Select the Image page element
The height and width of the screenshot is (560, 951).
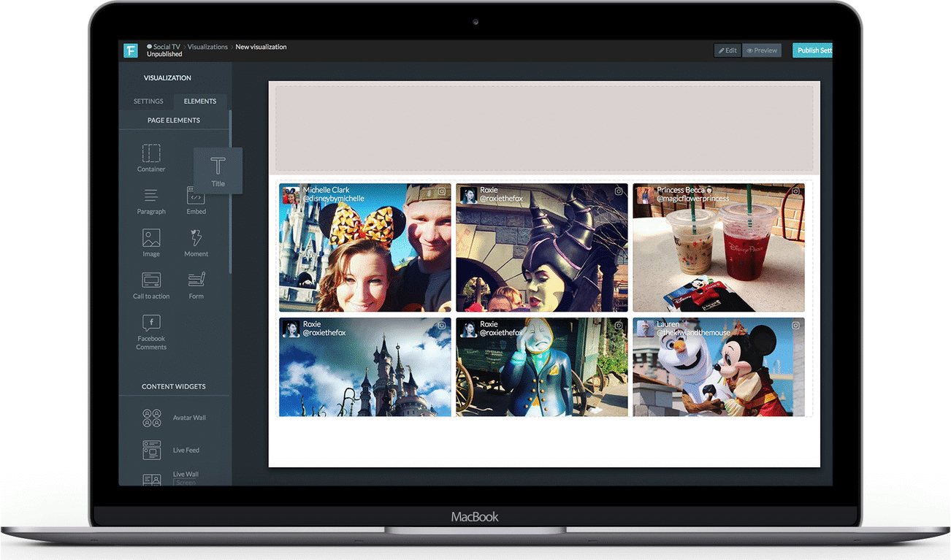click(x=151, y=243)
